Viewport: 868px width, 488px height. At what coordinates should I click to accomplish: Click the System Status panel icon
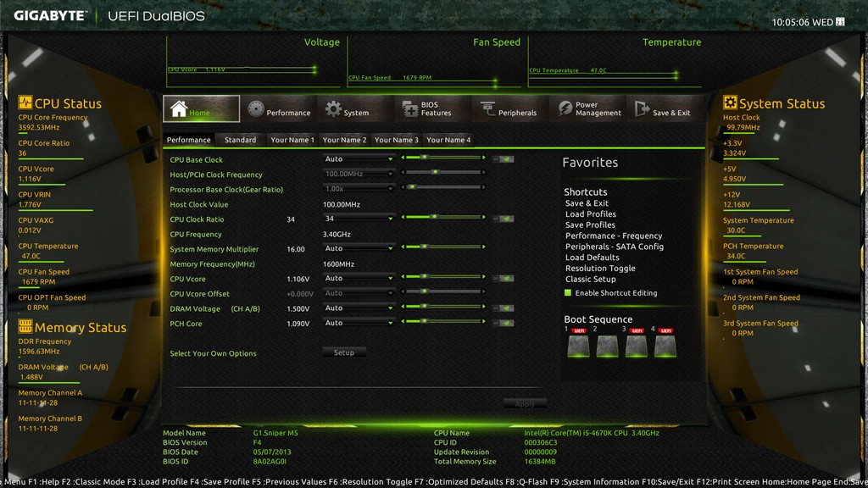[x=730, y=103]
